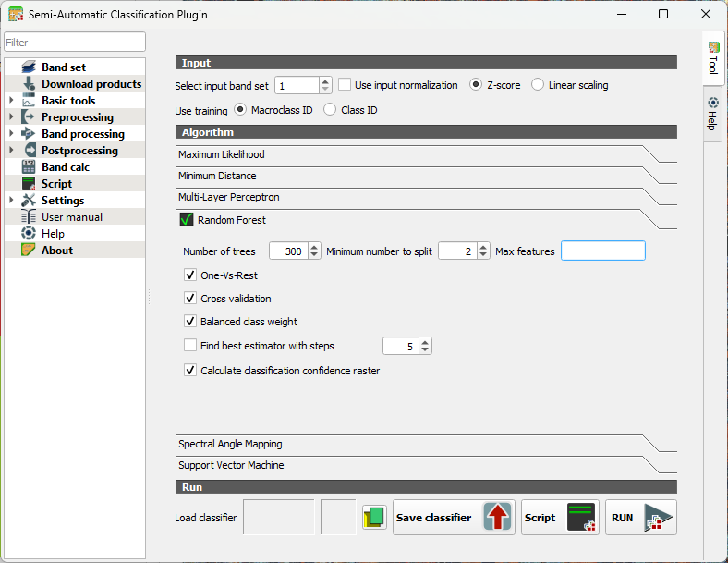
Task: Switch to the Tool side tab
Action: 712,58
